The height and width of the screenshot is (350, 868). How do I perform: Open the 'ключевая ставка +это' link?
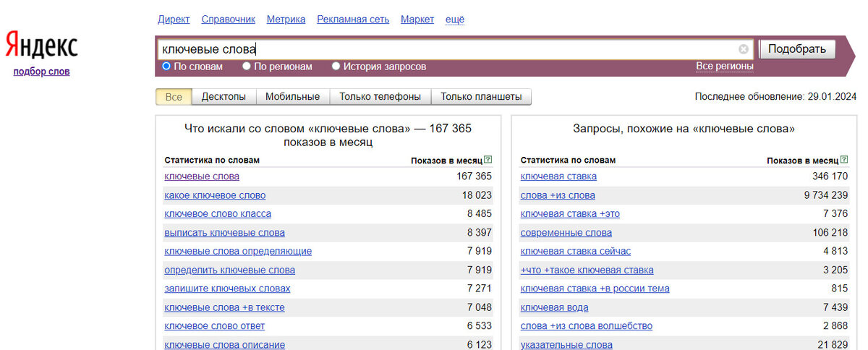(570, 214)
